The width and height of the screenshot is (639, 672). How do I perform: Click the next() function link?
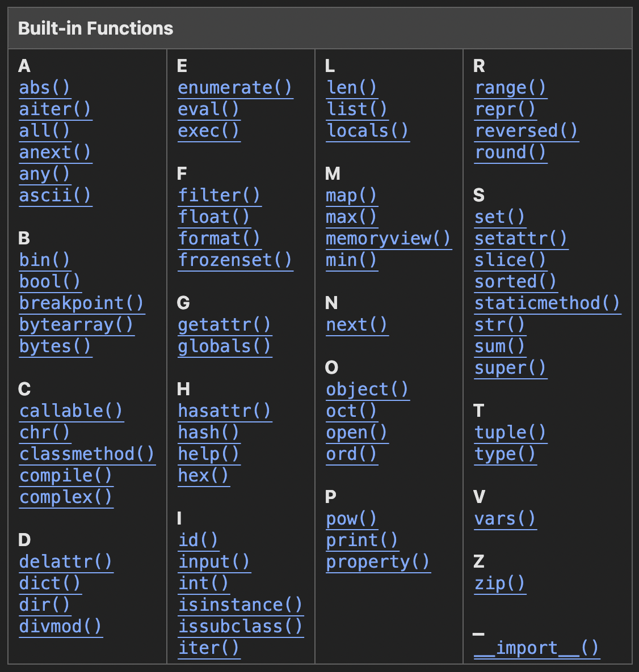357,325
